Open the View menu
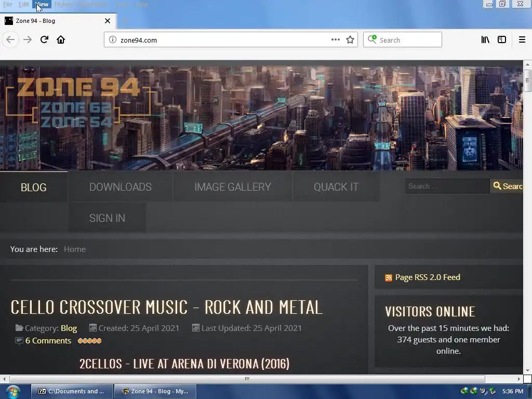Viewport: 532px width, 399px height. 42,4
